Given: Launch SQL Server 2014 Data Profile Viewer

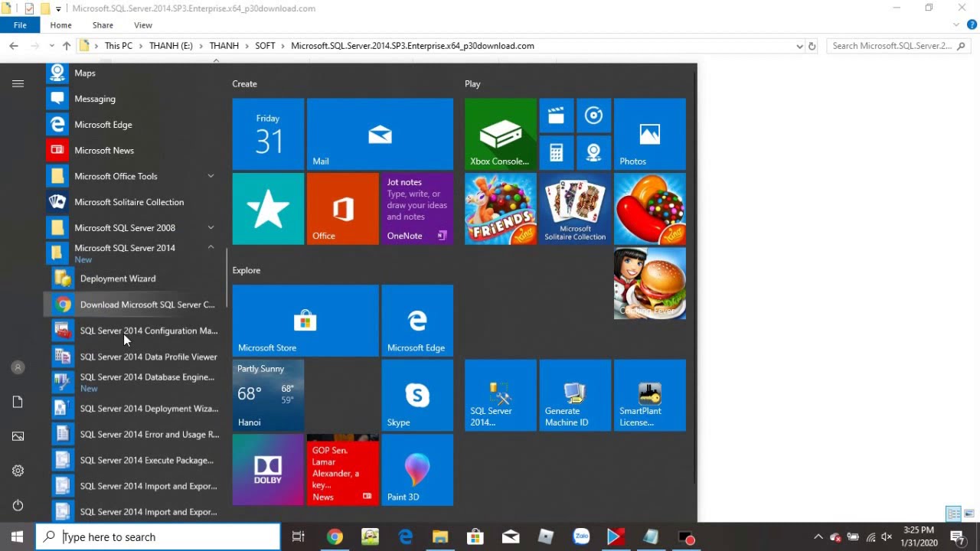Looking at the screenshot, I should (x=131, y=357).
